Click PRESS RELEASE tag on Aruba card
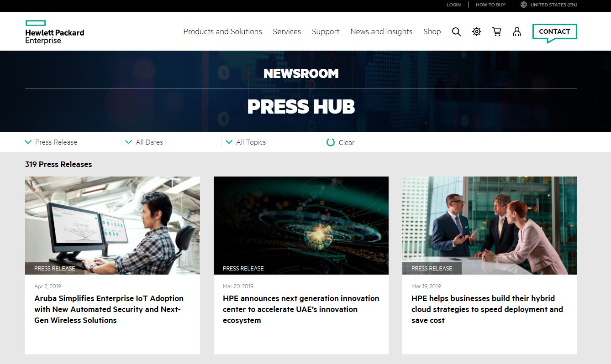This screenshot has width=611, height=364. click(54, 268)
